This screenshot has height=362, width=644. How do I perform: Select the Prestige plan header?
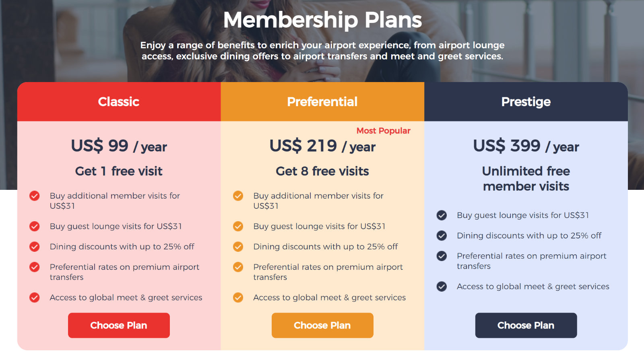[x=526, y=102]
